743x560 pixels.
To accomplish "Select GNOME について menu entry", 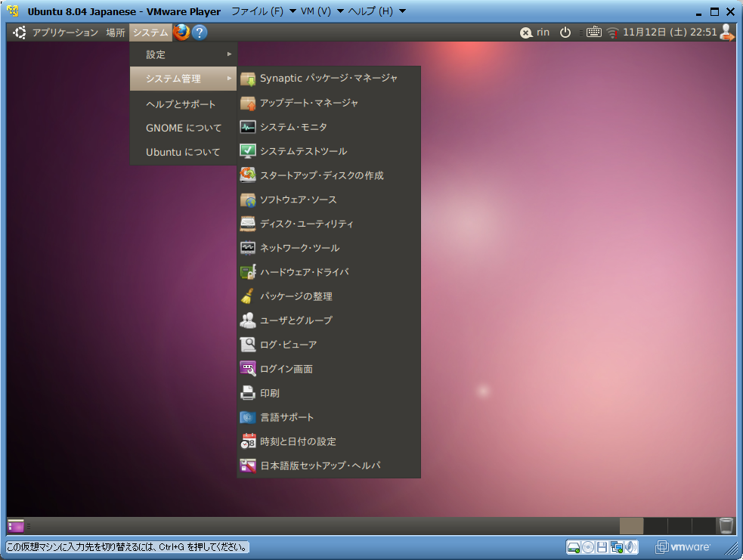I will (x=184, y=128).
